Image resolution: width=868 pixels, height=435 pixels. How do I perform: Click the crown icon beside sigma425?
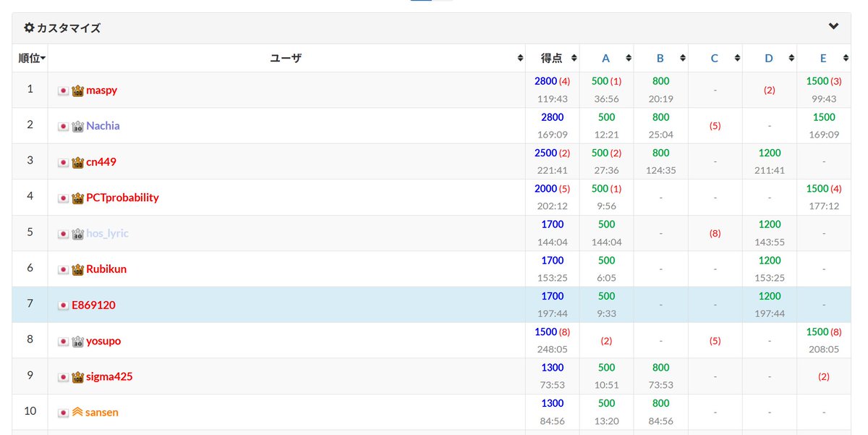coord(76,376)
